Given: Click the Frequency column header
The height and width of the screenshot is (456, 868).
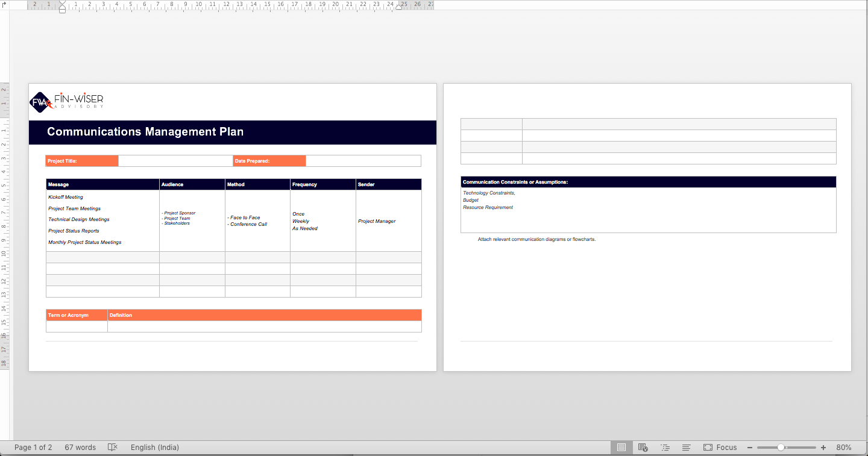Looking at the screenshot, I should 323,184.
